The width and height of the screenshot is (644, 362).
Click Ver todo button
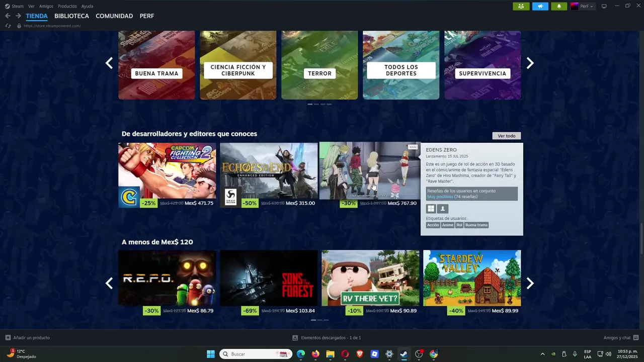click(x=507, y=136)
